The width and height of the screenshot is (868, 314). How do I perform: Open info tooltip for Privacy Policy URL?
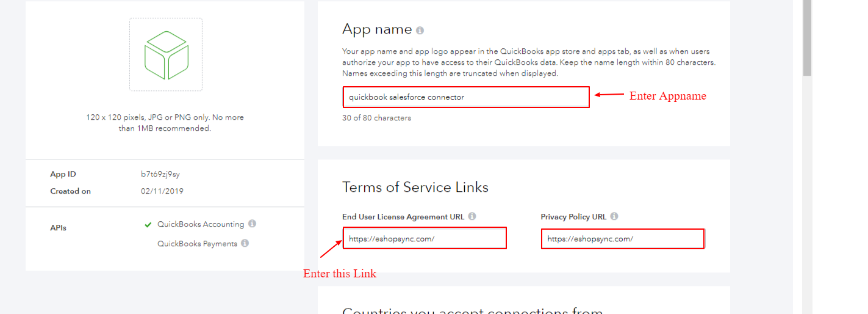tap(614, 216)
